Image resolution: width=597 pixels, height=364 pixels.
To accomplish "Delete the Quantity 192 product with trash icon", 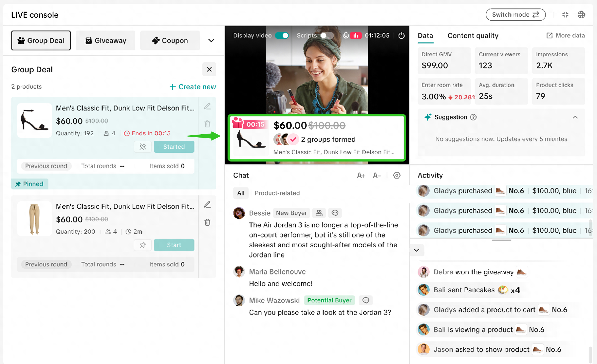I will pyautogui.click(x=207, y=124).
